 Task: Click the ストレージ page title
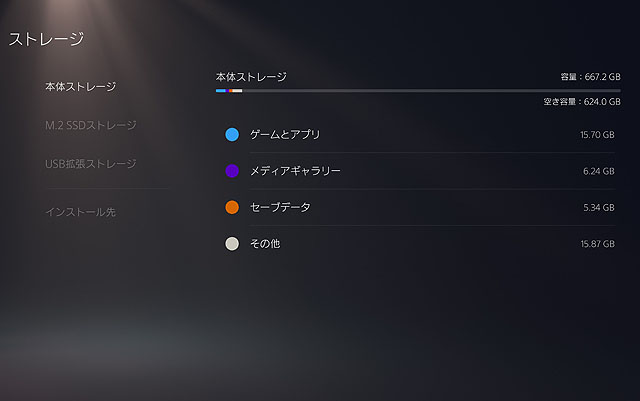pos(46,40)
